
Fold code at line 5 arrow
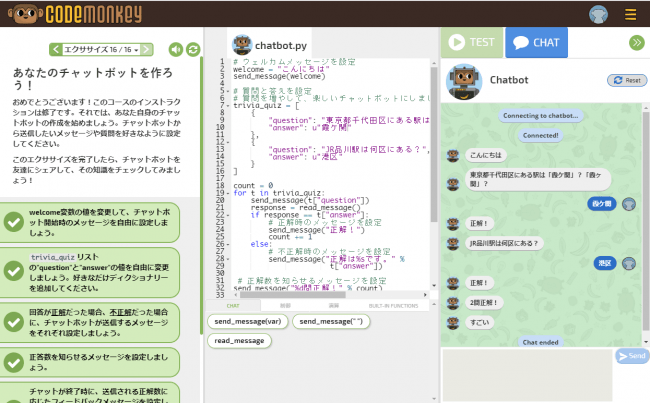228,91
